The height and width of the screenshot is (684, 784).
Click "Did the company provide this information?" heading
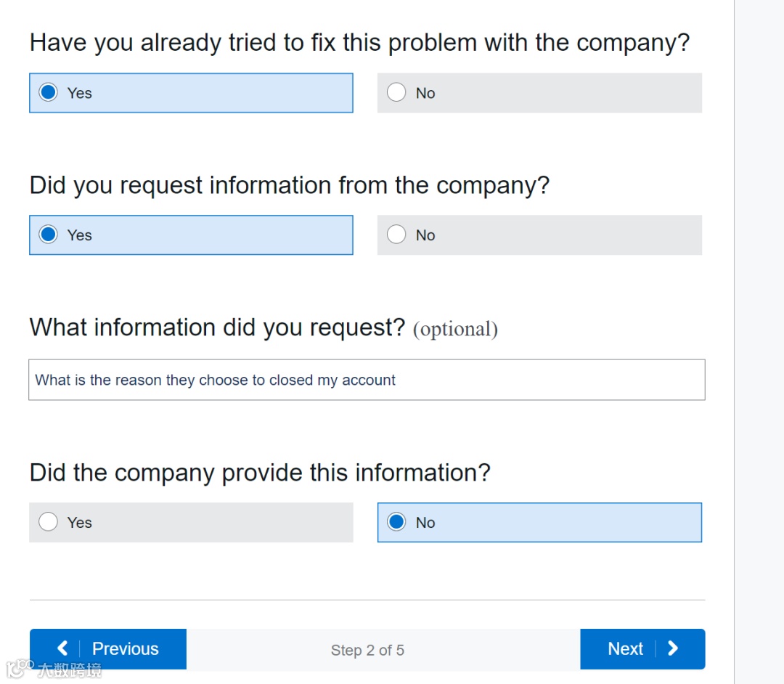260,473
